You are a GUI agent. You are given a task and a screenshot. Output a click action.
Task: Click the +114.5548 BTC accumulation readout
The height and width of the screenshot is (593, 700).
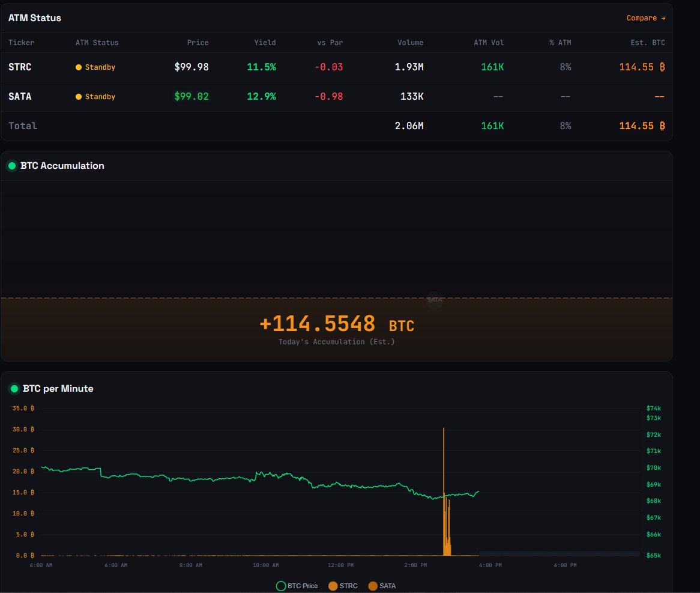tap(336, 324)
